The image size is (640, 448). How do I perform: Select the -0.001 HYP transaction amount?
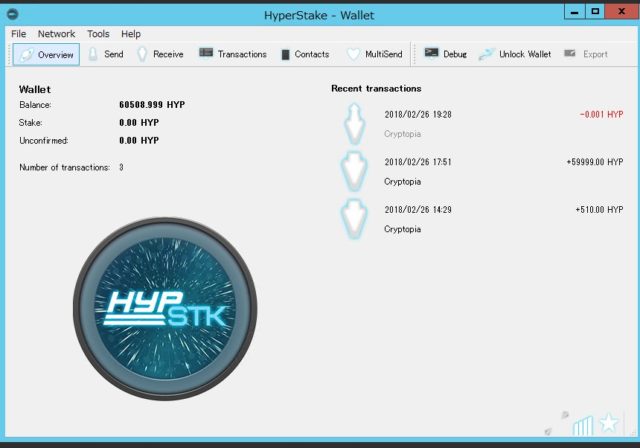(x=601, y=115)
